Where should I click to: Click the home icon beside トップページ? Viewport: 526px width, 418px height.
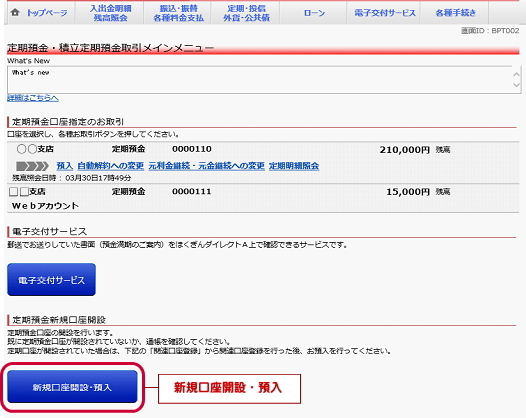click(x=15, y=12)
